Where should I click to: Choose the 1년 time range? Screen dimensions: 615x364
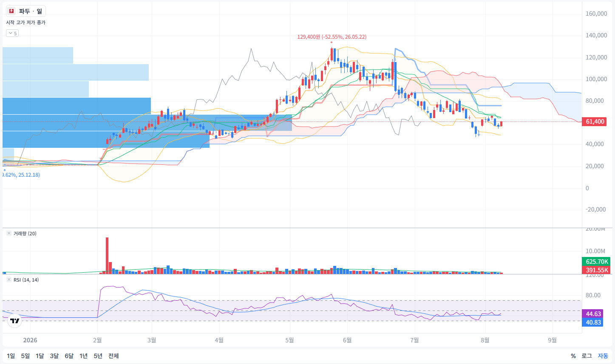(83, 356)
